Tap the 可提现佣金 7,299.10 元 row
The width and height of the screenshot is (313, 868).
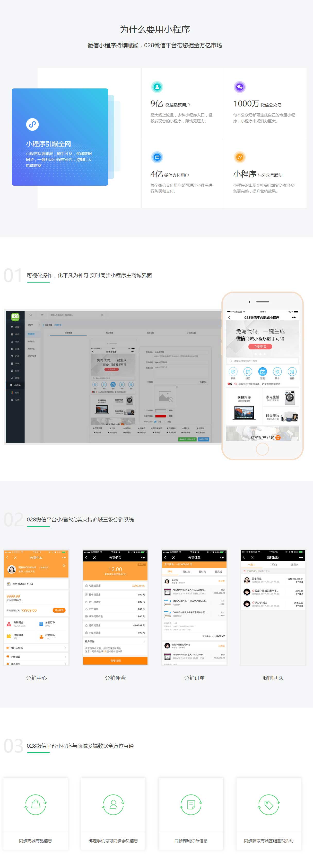115,586
